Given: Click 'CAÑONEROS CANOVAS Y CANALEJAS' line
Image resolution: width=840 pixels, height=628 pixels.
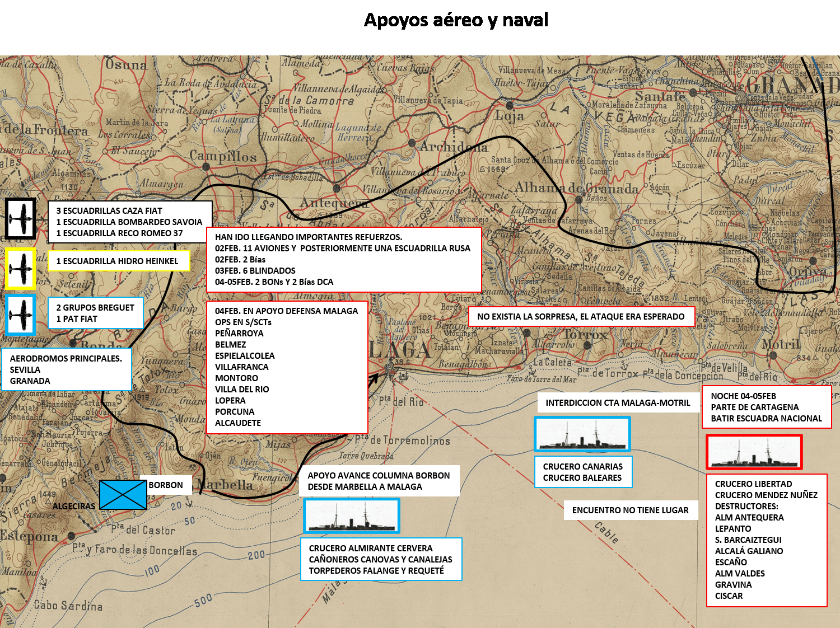Looking at the screenshot, I should click(381, 560).
